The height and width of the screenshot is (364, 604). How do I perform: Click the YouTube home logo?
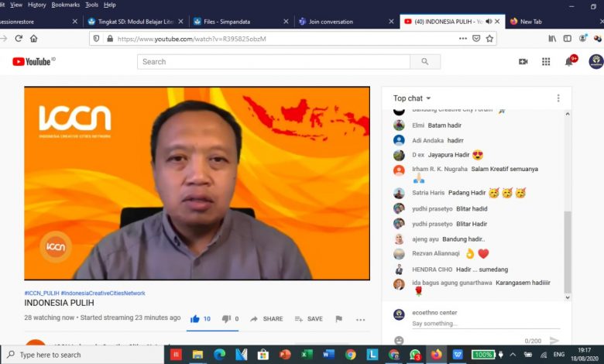pos(33,62)
